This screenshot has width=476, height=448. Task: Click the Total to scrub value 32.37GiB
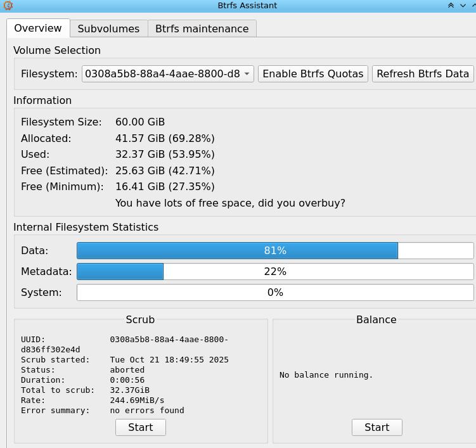click(x=130, y=390)
